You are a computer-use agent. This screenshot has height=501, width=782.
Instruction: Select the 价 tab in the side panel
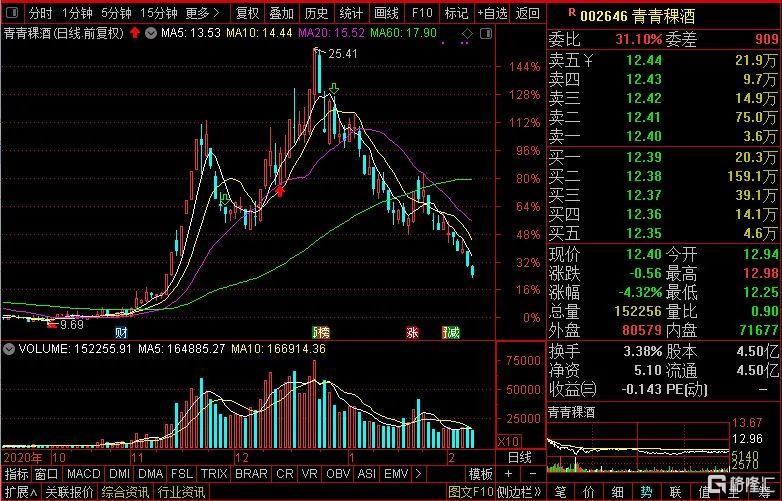[x=588, y=492]
